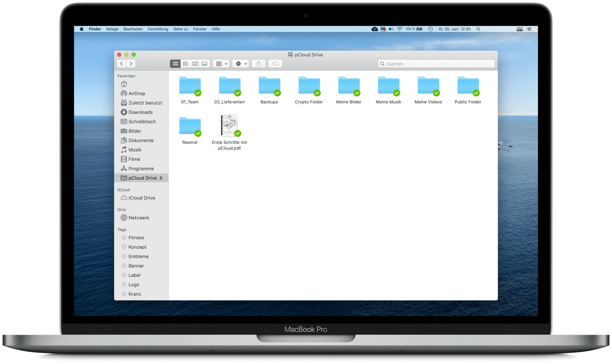This screenshot has height=364, width=612.
Task: Open the 02_Lieferanten folder
Action: [x=229, y=90]
